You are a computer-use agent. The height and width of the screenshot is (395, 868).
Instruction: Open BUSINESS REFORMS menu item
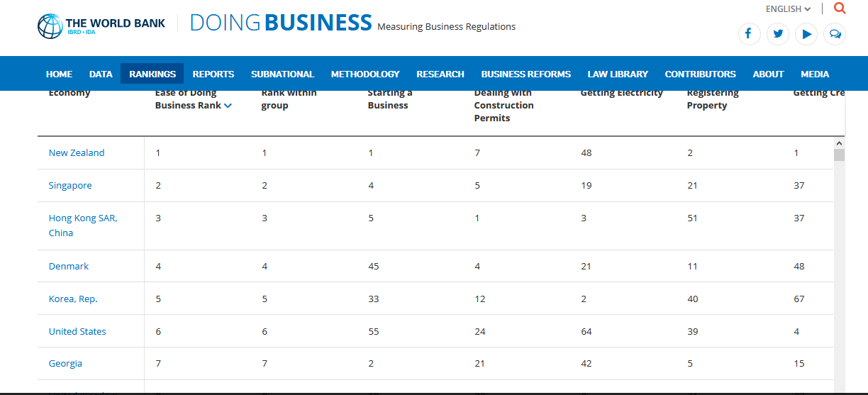[526, 74]
